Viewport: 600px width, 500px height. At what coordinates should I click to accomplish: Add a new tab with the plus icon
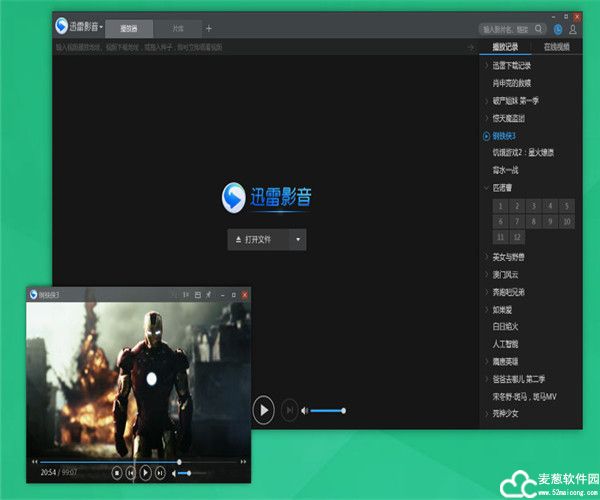pyautogui.click(x=209, y=28)
